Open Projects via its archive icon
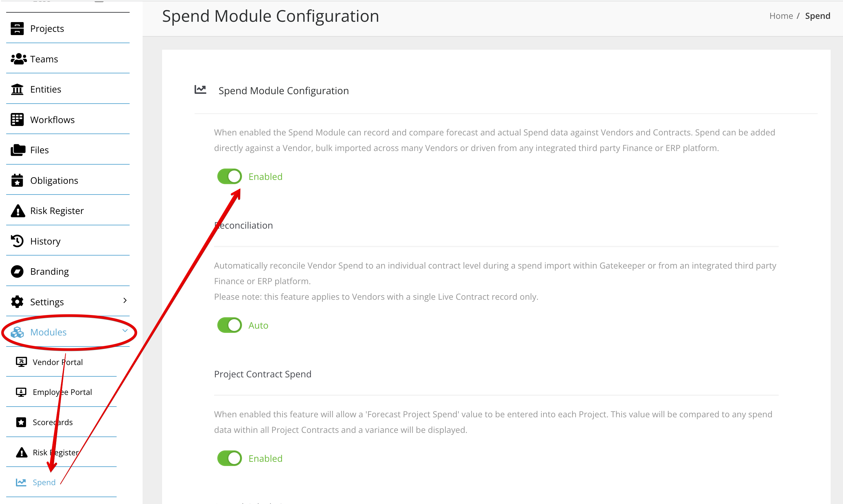 [17, 29]
